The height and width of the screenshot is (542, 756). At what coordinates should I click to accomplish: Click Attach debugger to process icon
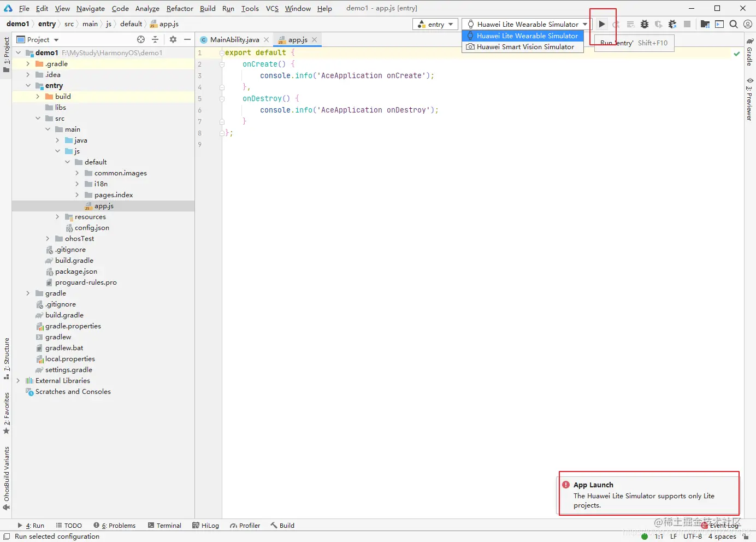[x=672, y=24]
